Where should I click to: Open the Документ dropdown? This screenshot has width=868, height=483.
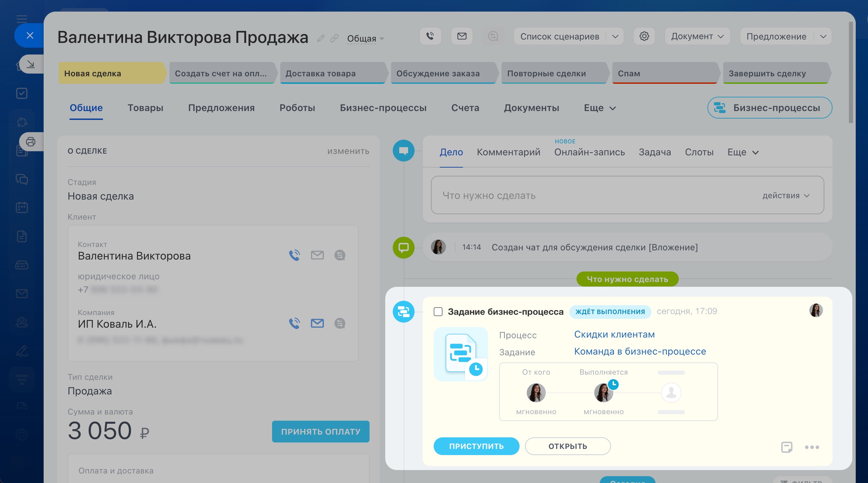point(697,36)
